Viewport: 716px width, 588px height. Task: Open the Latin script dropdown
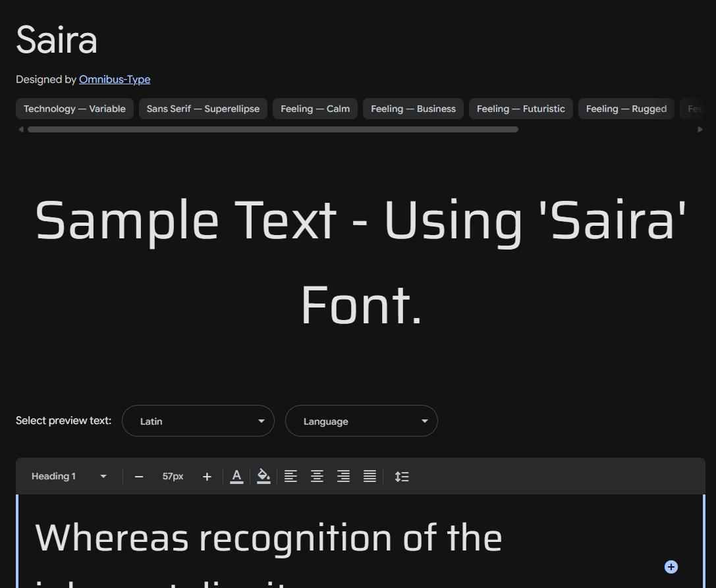(198, 421)
